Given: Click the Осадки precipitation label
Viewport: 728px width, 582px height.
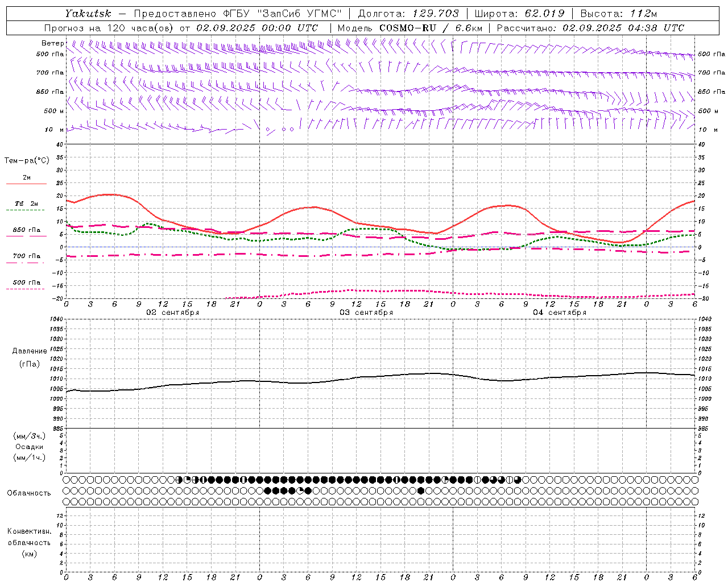Looking at the screenshot, I should click(x=30, y=447).
